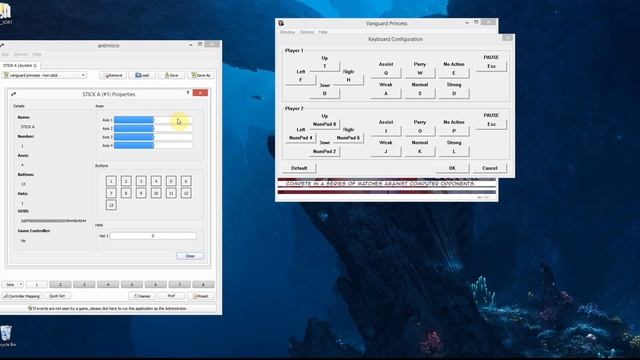Open the folder icon on the desktop
Image resolution: width=640 pixels, height=360 pixels.
click(x=5, y=13)
